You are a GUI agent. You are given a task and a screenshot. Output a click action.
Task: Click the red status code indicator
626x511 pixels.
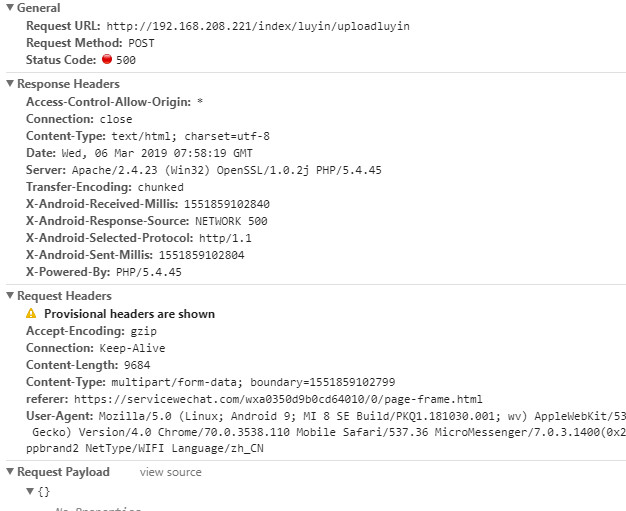(107, 60)
